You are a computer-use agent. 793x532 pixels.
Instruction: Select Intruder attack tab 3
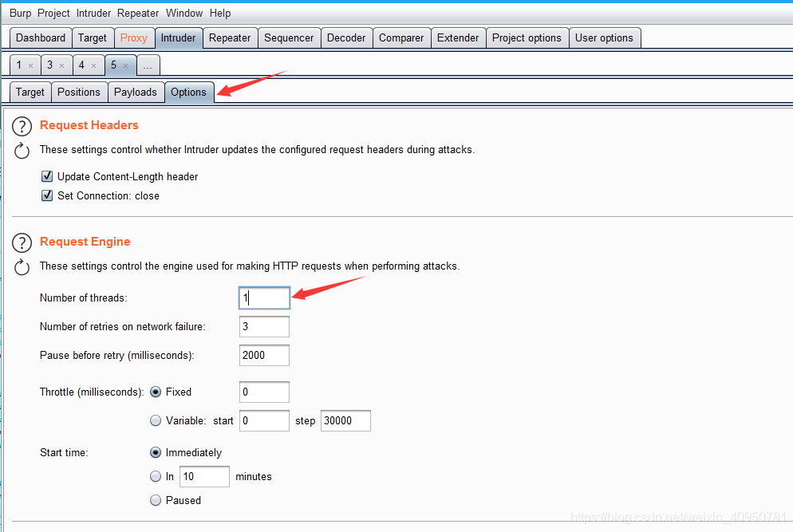(x=49, y=65)
